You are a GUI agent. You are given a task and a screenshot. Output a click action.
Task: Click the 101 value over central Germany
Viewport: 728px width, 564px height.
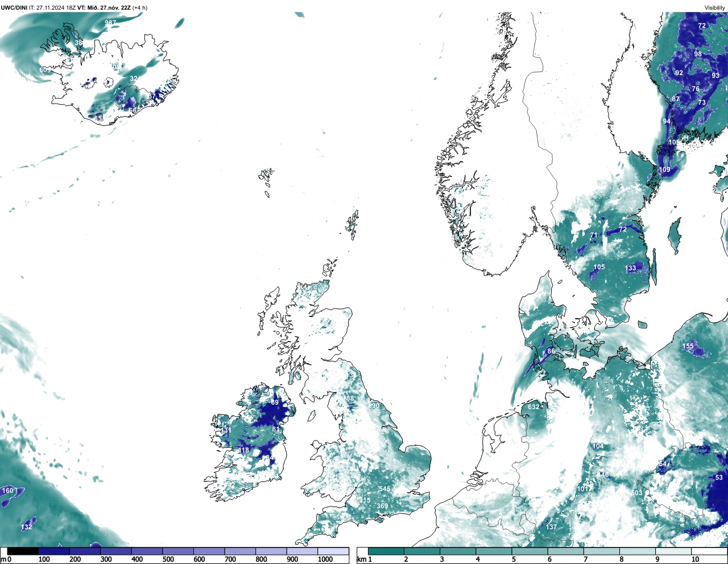point(583,489)
